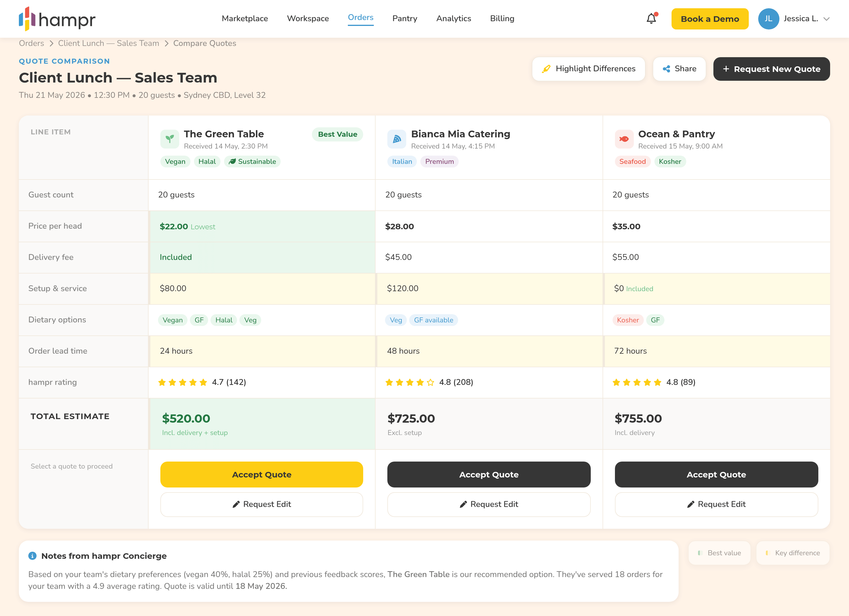The width and height of the screenshot is (849, 616).
Task: Click Ocean & Pantry fish icon
Action: 624,139
